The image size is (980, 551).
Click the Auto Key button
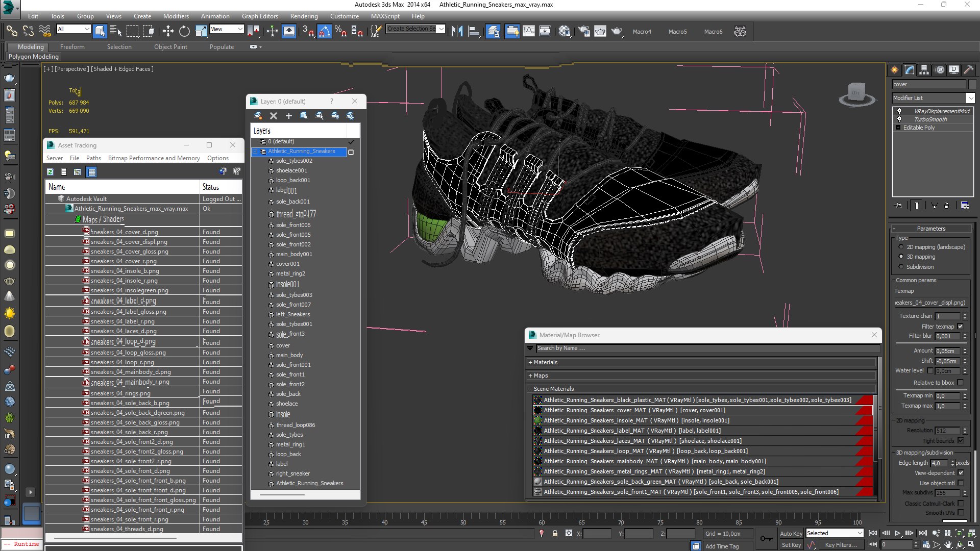click(791, 533)
